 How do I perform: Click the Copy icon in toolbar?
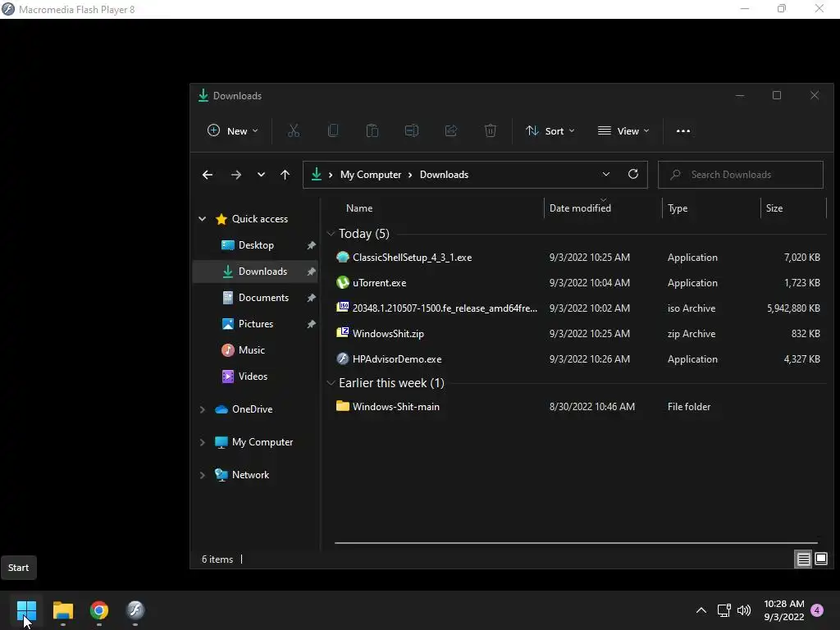coord(333,130)
